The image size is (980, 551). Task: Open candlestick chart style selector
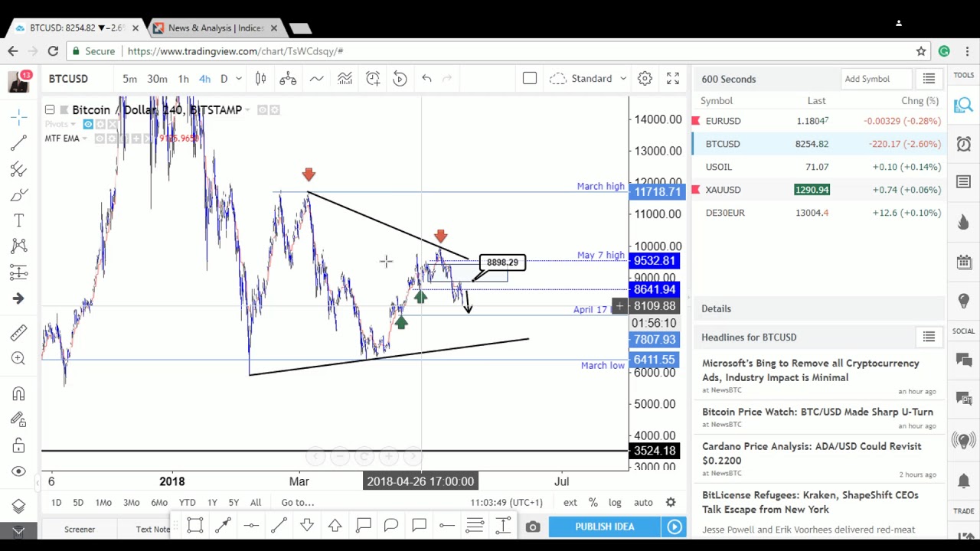pyautogui.click(x=260, y=79)
